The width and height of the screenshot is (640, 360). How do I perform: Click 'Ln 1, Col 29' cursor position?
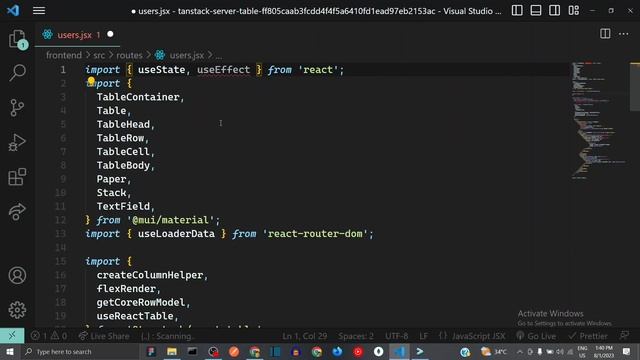click(x=304, y=336)
